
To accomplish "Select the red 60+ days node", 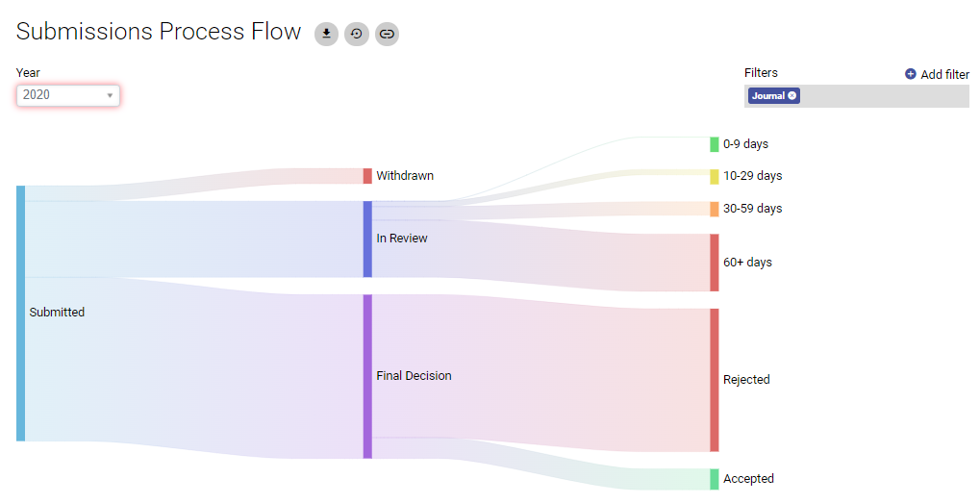I will [715, 263].
